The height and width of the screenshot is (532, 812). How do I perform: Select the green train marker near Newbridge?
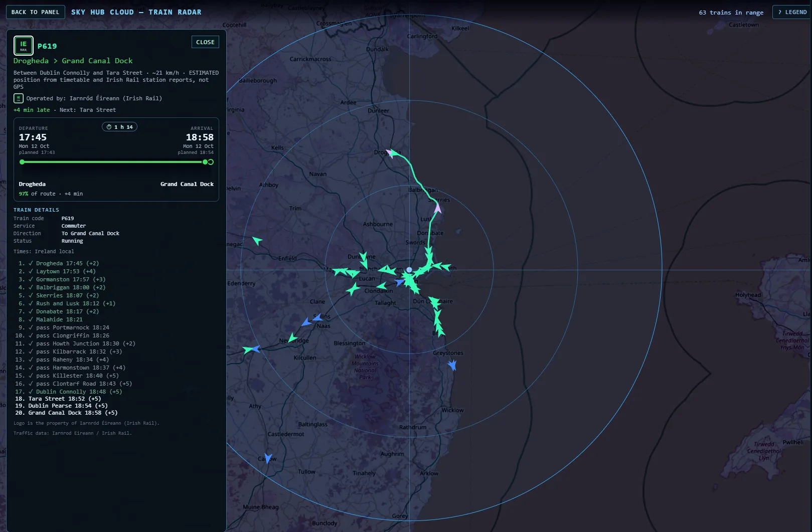tap(292, 337)
